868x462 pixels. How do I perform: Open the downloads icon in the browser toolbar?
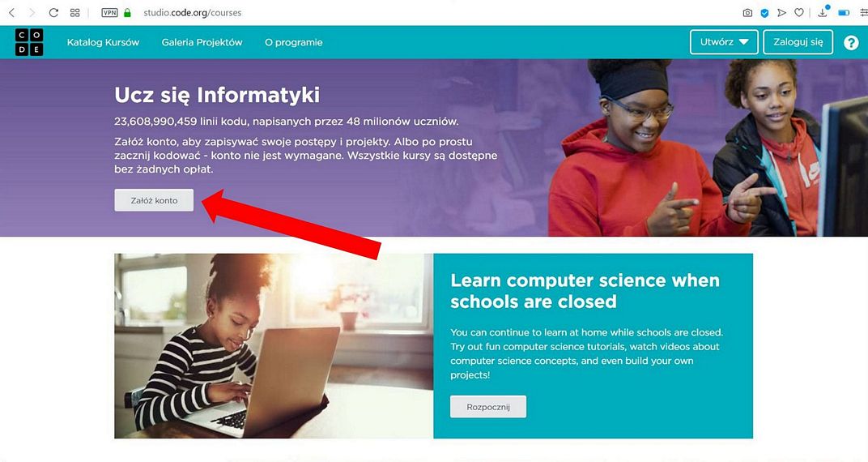[x=823, y=11]
